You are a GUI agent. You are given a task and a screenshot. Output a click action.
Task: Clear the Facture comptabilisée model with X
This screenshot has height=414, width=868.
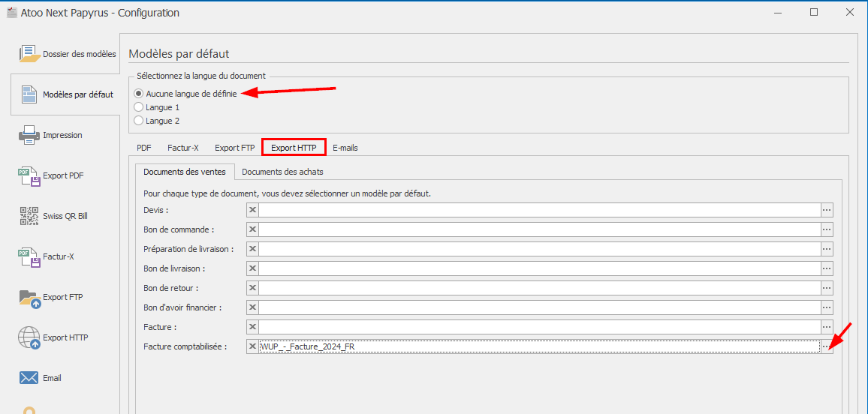(253, 346)
